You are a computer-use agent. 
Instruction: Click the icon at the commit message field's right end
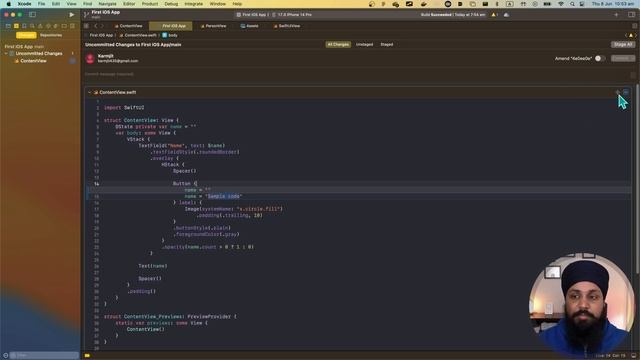pos(633,74)
